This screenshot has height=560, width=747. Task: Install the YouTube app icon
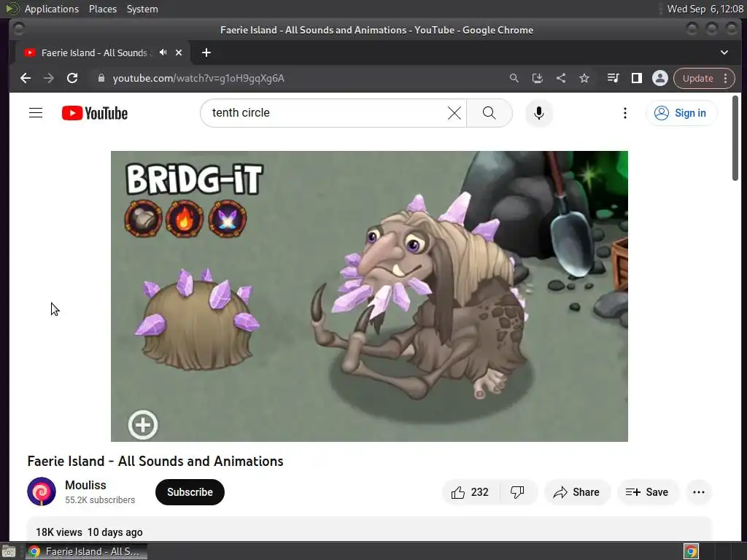click(538, 78)
